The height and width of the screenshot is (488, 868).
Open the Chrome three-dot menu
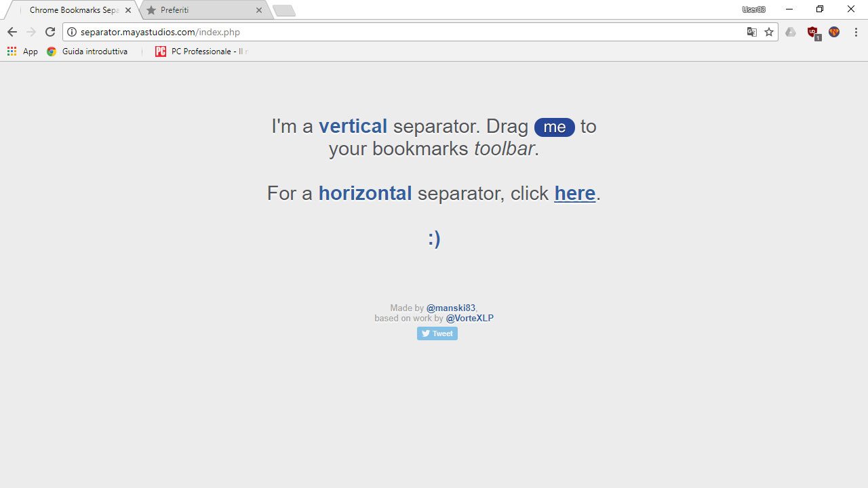click(x=856, y=32)
